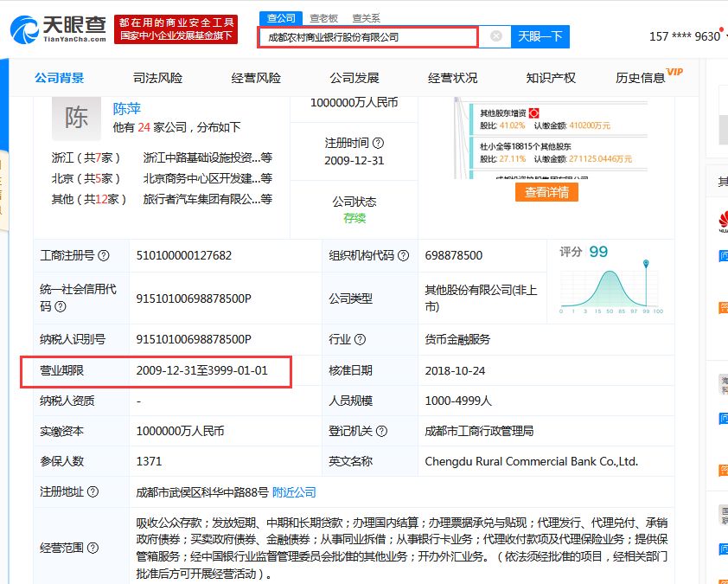Select the insured count 1371

(x=149, y=461)
